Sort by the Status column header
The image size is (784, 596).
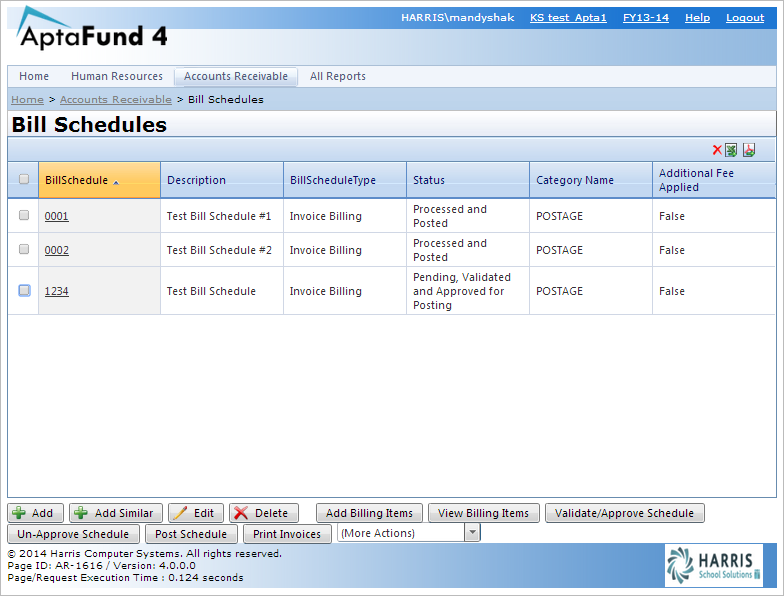tap(468, 180)
